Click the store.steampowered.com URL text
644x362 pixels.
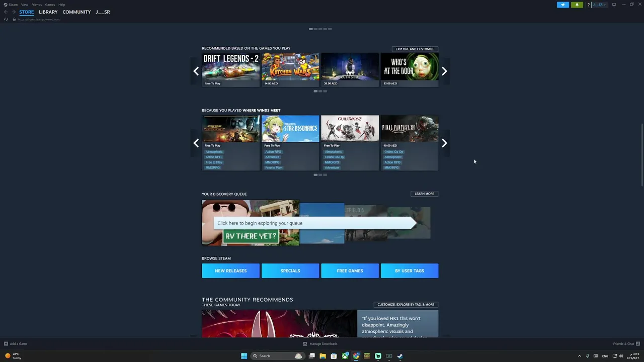39,19
